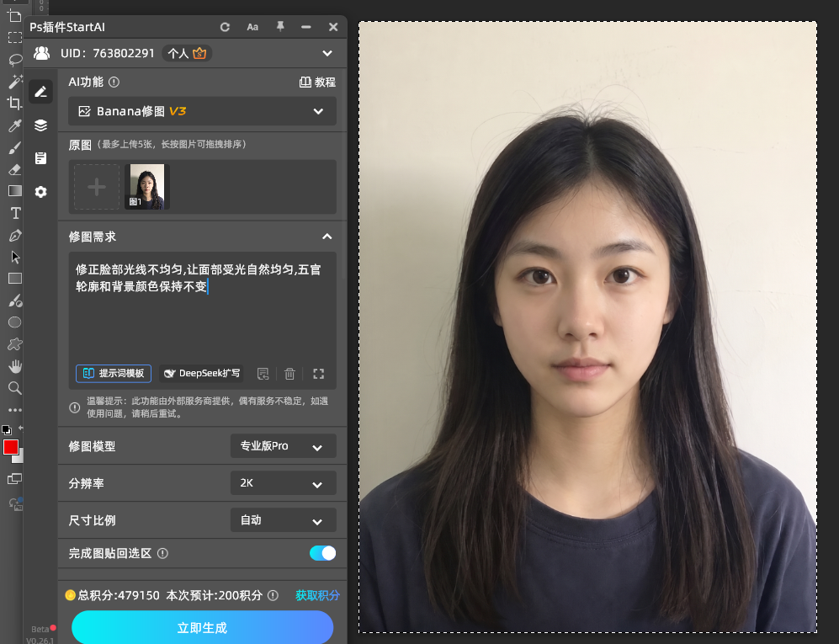Open the records document tab in StartAI sidebar

pos(40,158)
